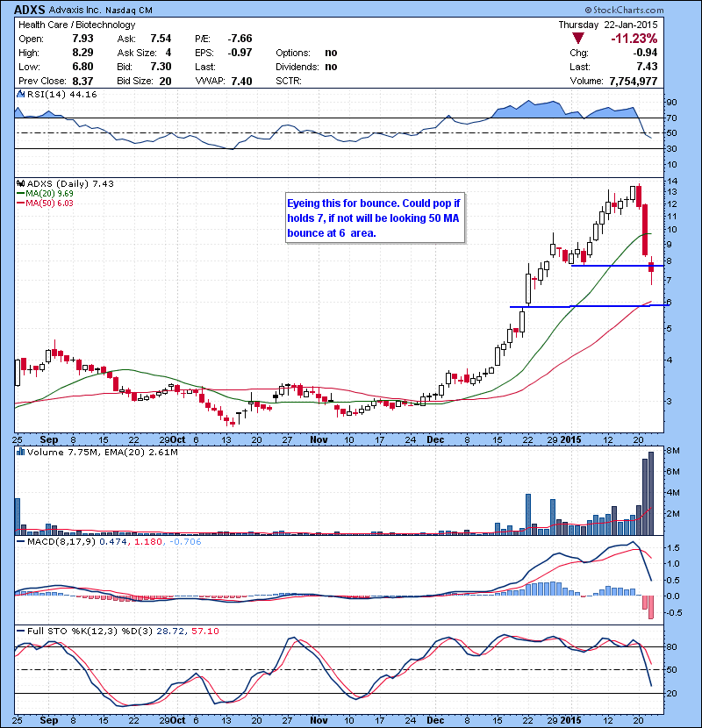This screenshot has width=702, height=728.
Task: Select the stochastic %D value 57.10
Action: [204, 631]
